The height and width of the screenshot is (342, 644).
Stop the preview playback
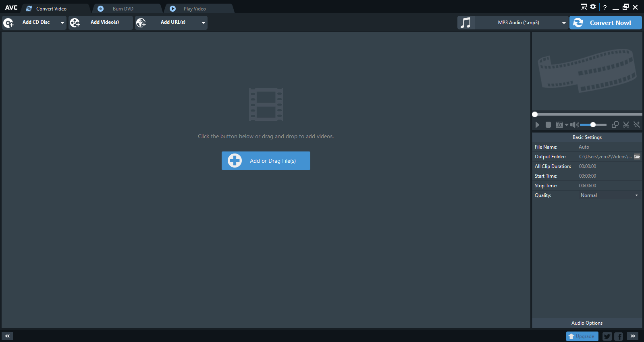pyautogui.click(x=548, y=125)
